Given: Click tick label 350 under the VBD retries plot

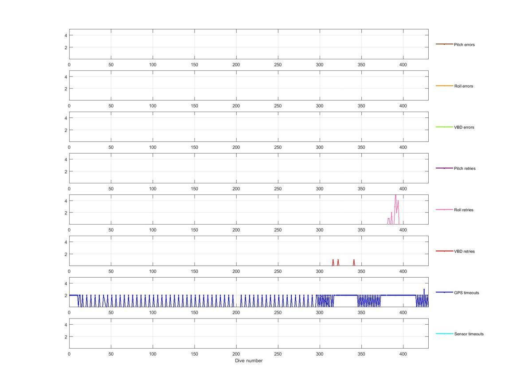Looking at the screenshot, I should point(361,271).
